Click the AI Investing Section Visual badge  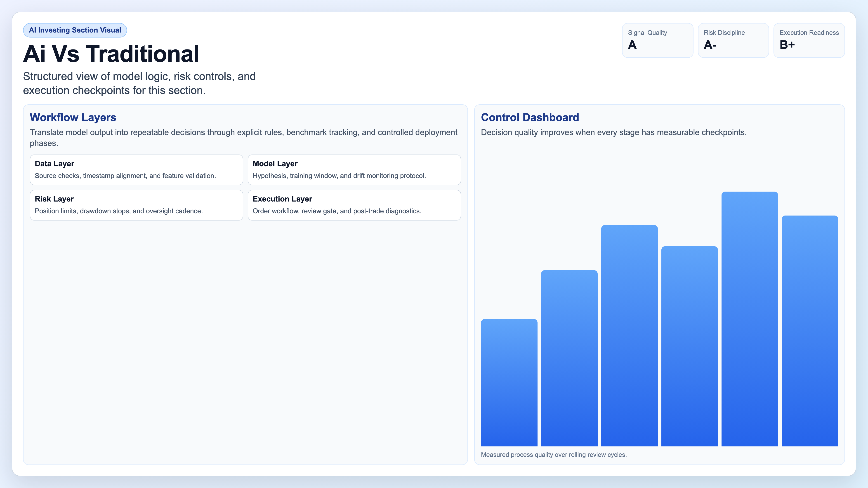pos(74,30)
